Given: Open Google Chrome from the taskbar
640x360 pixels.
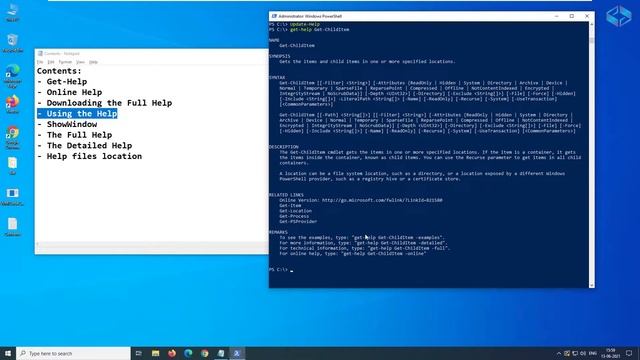Looking at the screenshot, I should click(x=204, y=353).
